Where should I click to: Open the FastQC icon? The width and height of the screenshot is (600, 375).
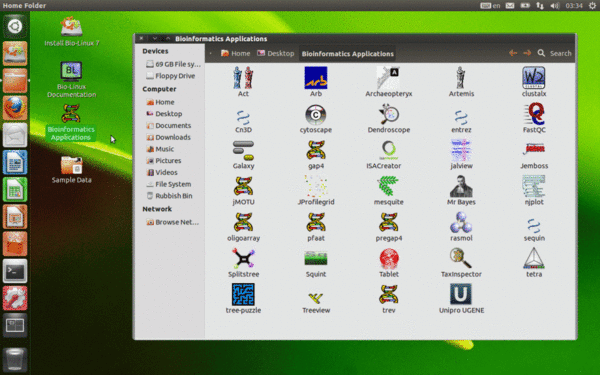534,114
